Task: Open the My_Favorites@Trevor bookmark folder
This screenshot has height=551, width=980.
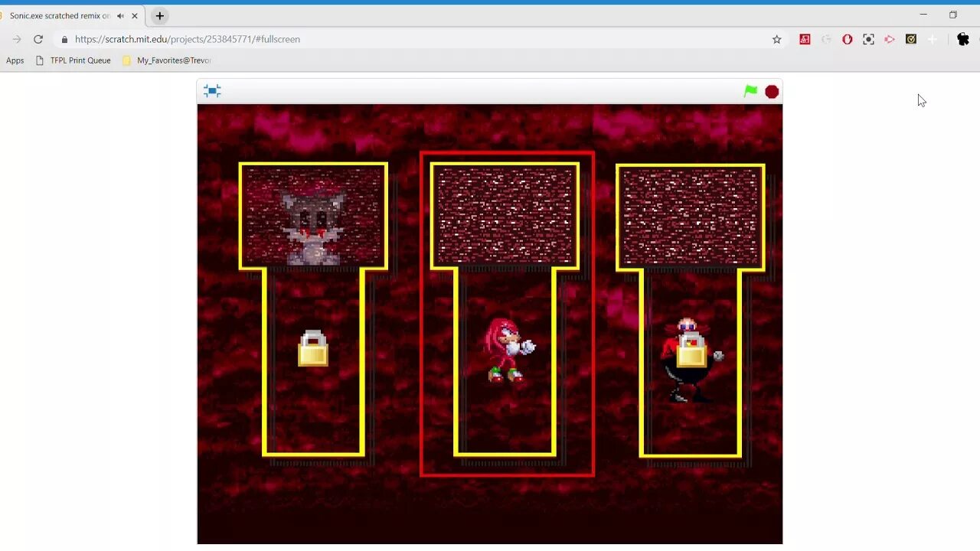Action: pyautogui.click(x=167, y=60)
